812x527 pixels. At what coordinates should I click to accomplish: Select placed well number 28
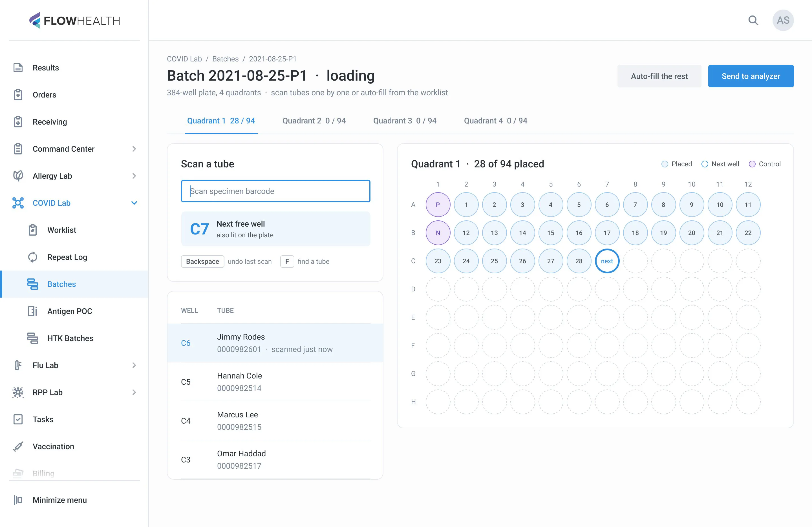pos(579,261)
